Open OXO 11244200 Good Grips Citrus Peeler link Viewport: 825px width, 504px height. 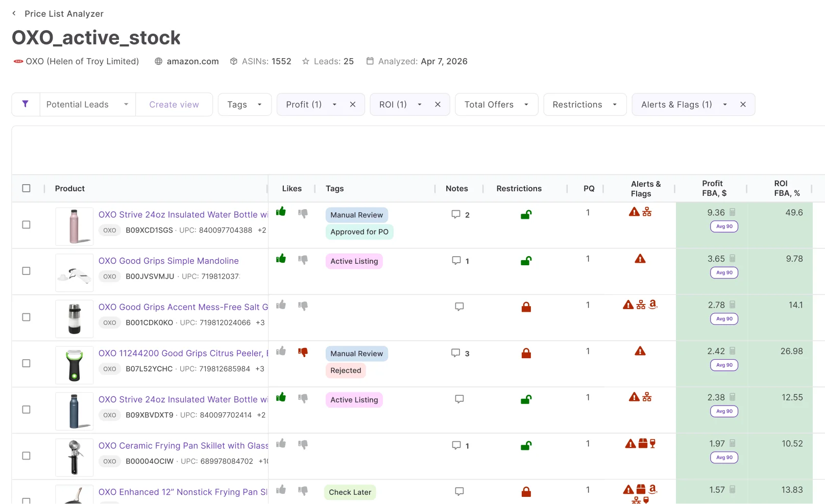coord(183,353)
